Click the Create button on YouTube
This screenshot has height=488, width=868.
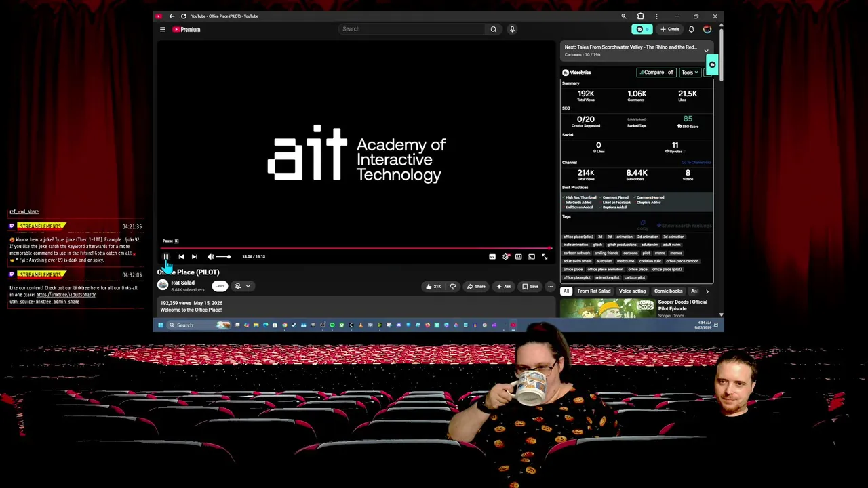[670, 29]
